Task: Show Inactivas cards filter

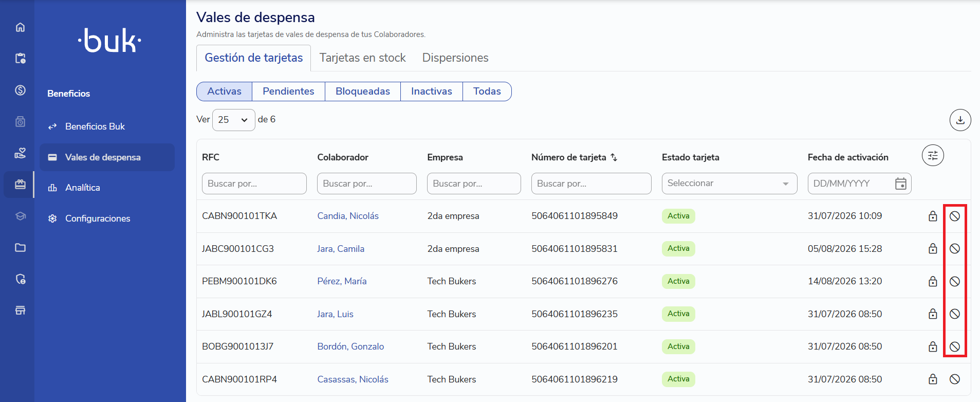Action: [431, 92]
